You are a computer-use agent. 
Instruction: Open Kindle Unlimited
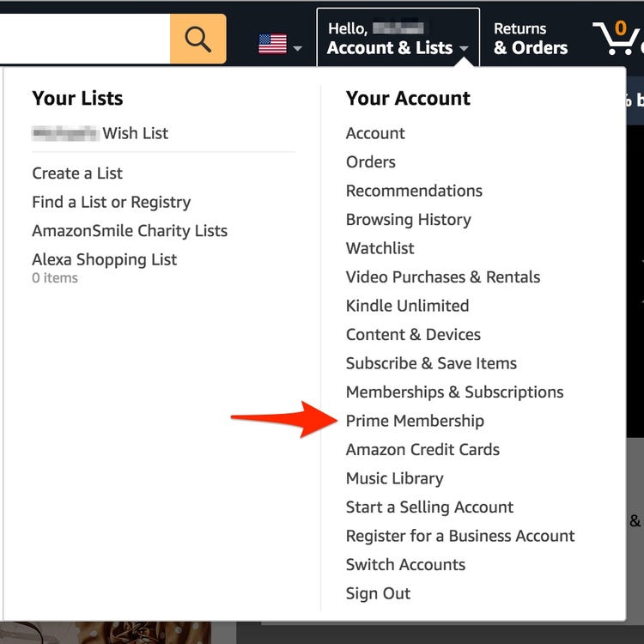(407, 306)
